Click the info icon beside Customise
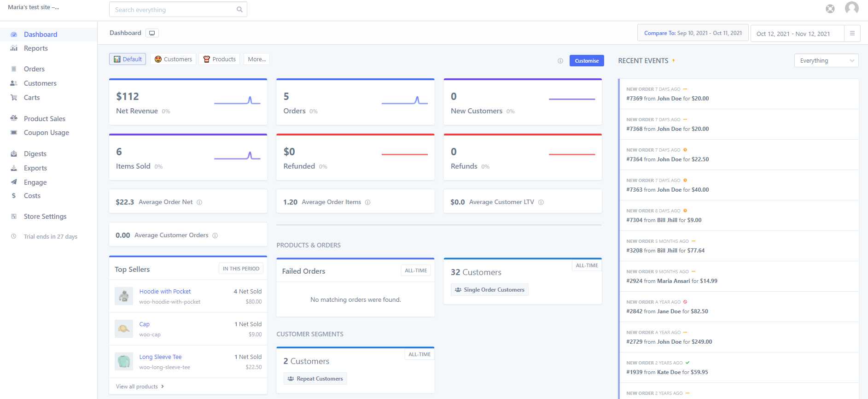Image resolution: width=868 pixels, height=399 pixels. (560, 61)
